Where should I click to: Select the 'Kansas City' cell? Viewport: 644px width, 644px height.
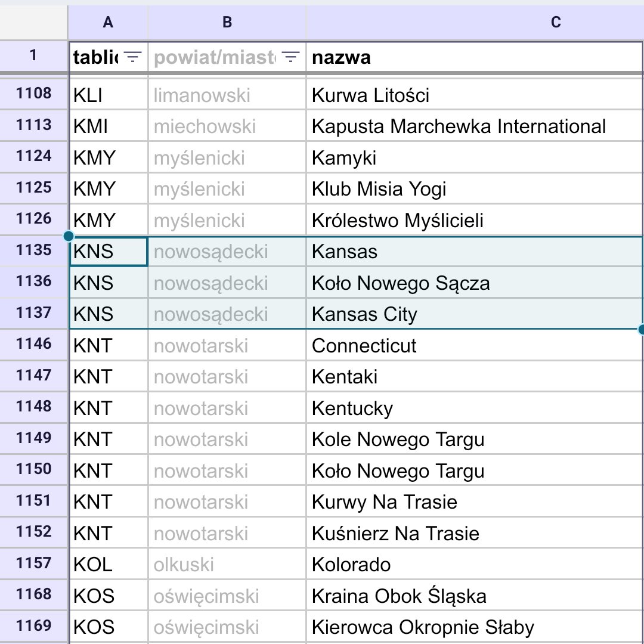tap(475, 314)
